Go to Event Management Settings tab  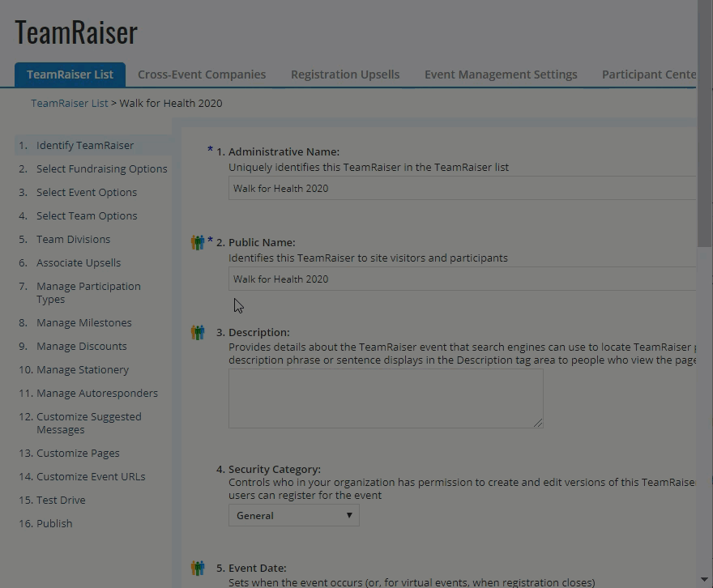coord(501,75)
